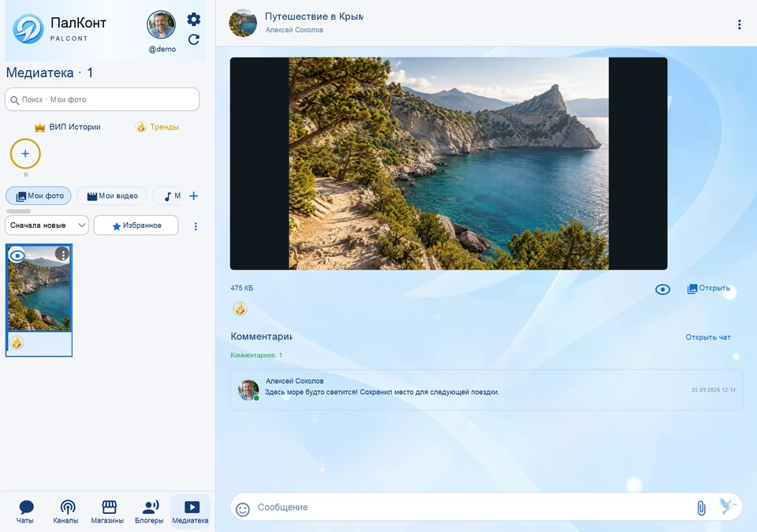
Task: Click the Открыть чат link
Action: pos(708,337)
